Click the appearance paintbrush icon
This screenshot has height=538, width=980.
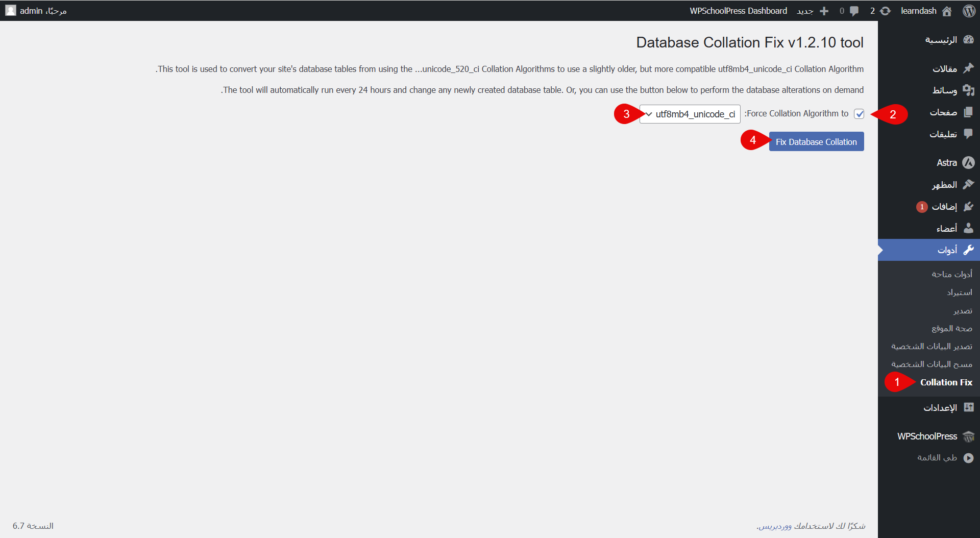[968, 184]
